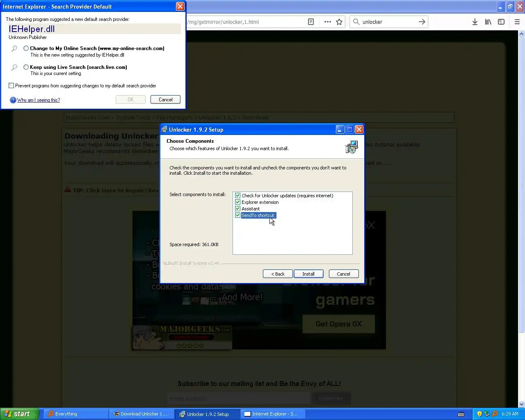
Task: Minimize the browser window
Action: pos(500,7)
